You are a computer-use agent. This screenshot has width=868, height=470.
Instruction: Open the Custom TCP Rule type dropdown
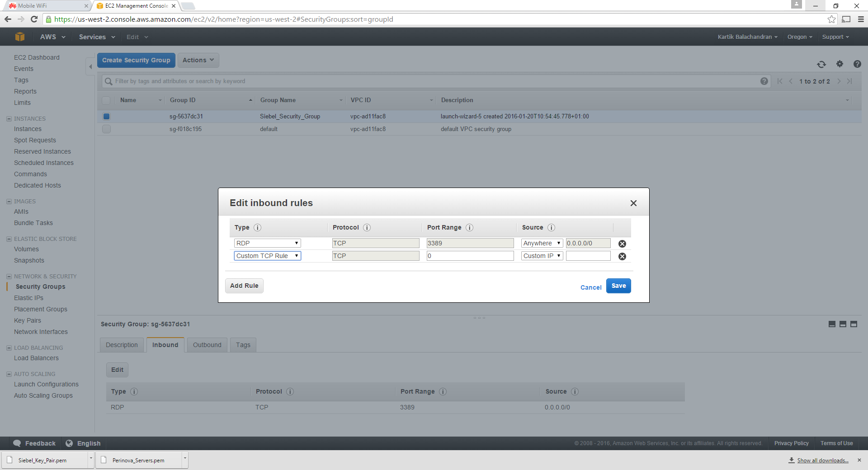coord(267,256)
